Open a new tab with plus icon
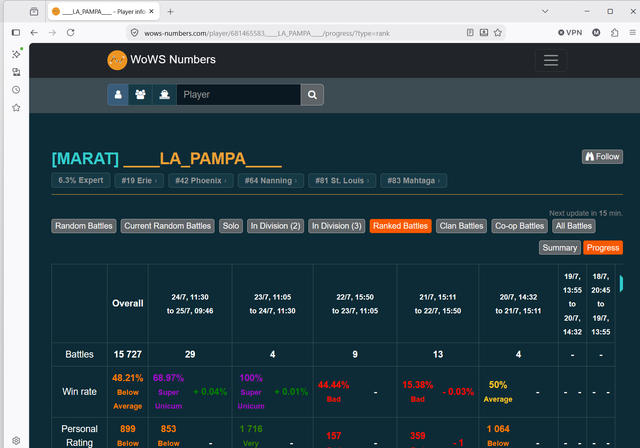The width and height of the screenshot is (640, 448). 170,11
